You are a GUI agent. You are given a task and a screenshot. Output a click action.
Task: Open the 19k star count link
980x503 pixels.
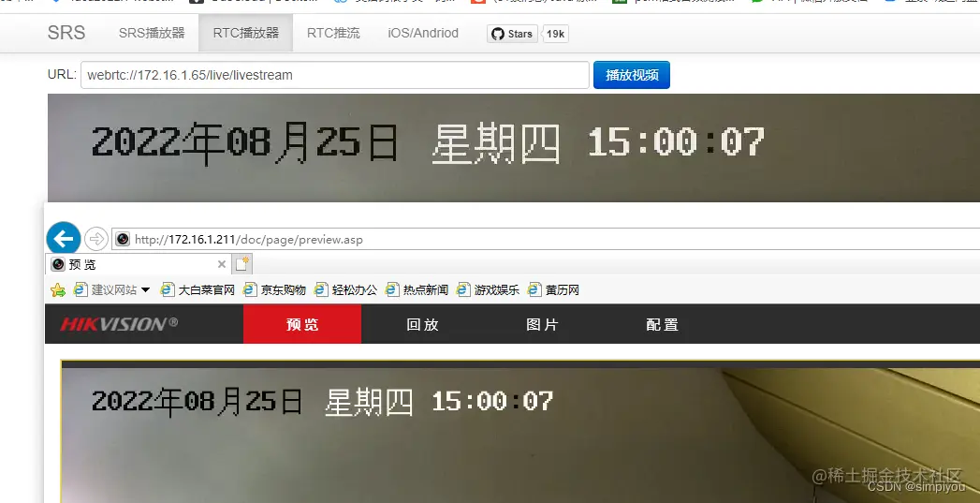[x=556, y=34]
